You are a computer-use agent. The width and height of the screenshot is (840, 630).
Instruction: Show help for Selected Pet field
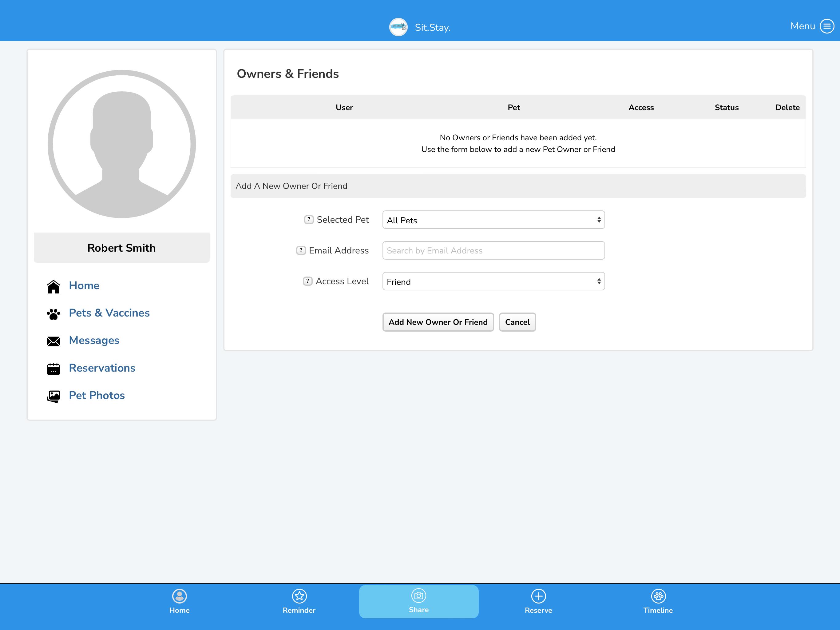(x=309, y=220)
